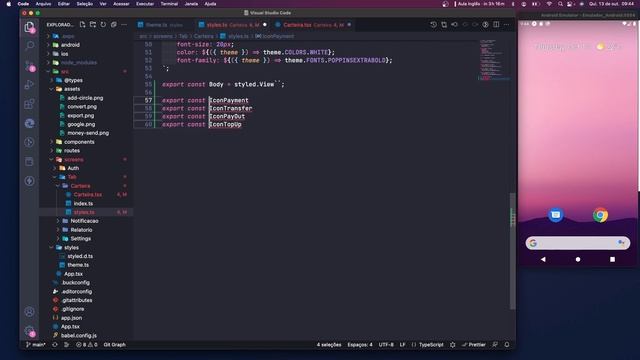Click the Google search bar on emulator
This screenshot has width=640, height=360.
click(578, 243)
